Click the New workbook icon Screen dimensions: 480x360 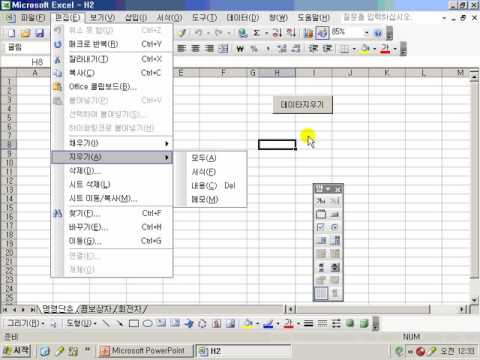[12, 33]
